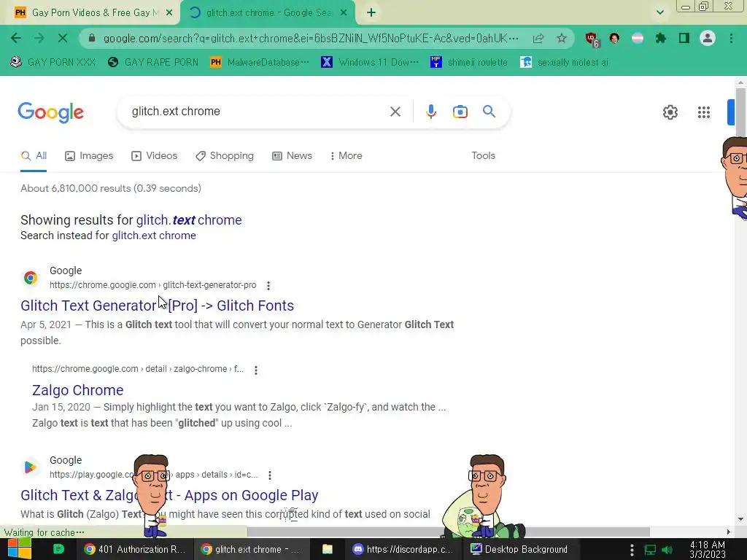This screenshot has width=747, height=560.
Task: Switch to News results tab
Action: pos(292,156)
